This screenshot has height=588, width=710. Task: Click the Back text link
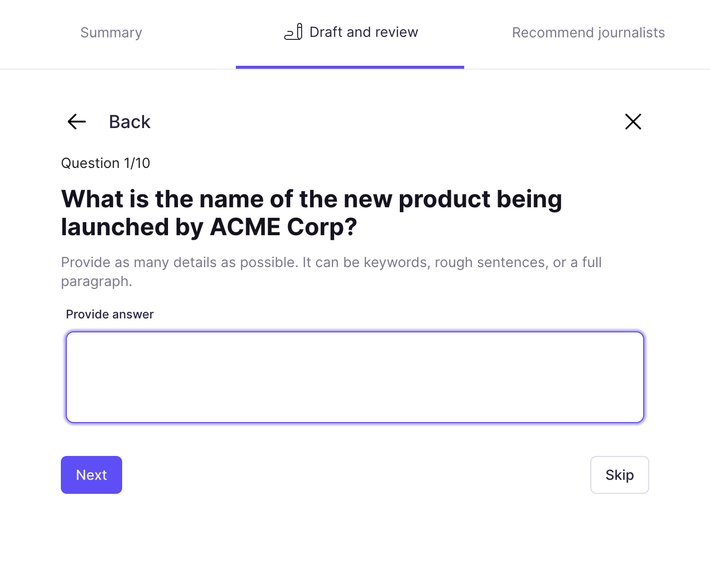pos(130,122)
